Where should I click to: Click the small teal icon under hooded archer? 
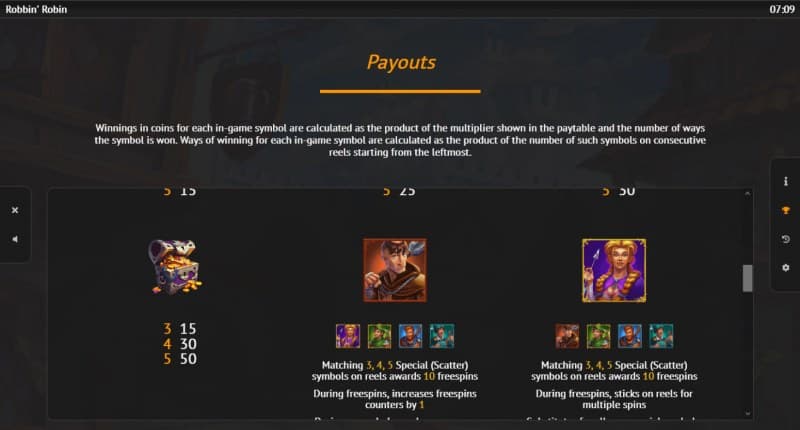point(441,336)
